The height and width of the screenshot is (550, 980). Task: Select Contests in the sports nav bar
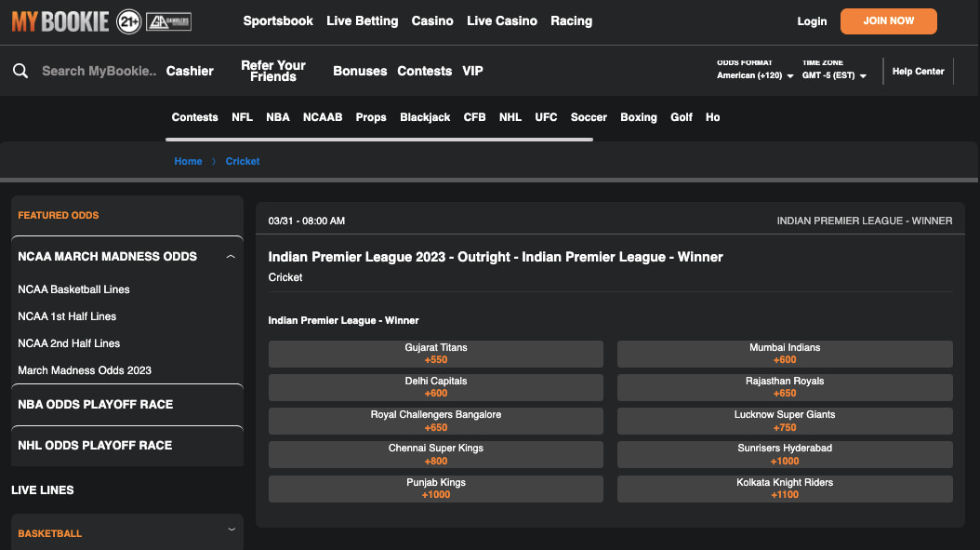(195, 117)
